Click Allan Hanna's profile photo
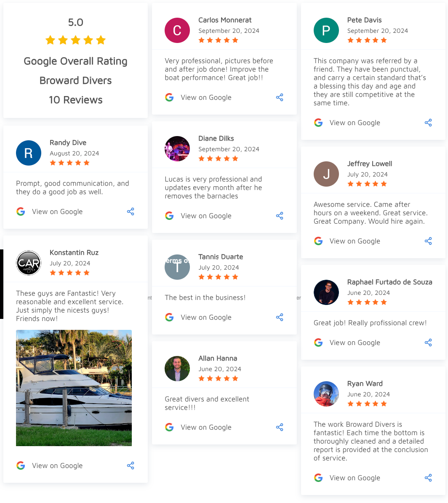This screenshot has width=448, height=503. point(177,369)
